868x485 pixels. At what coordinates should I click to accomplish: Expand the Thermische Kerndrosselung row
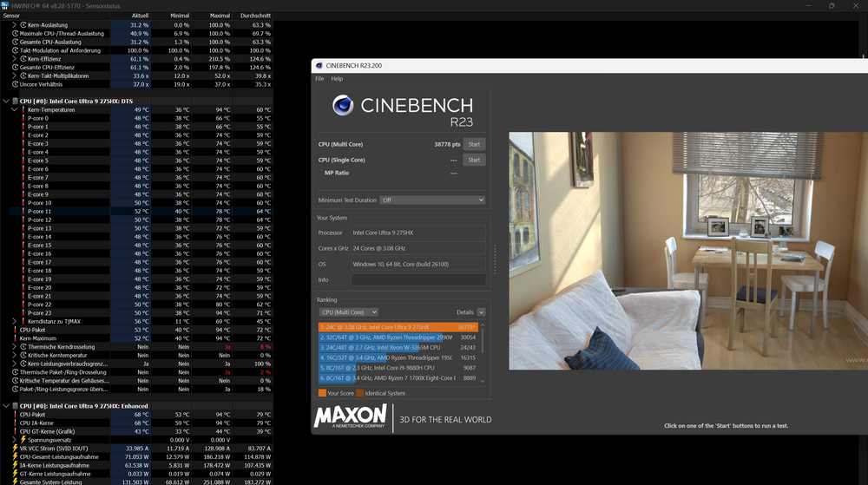point(15,346)
